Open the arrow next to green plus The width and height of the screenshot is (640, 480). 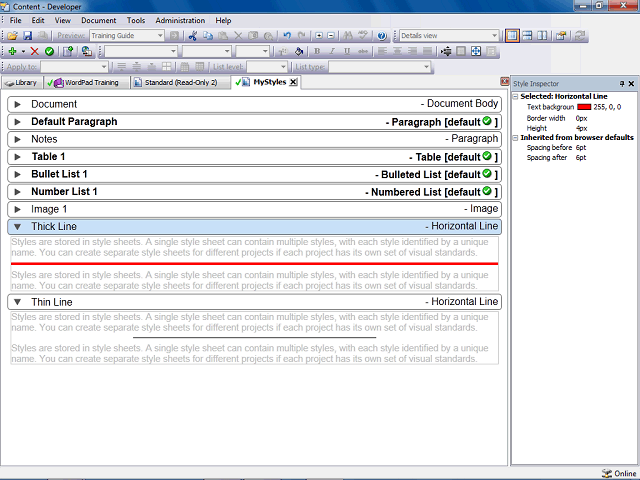(x=23, y=52)
